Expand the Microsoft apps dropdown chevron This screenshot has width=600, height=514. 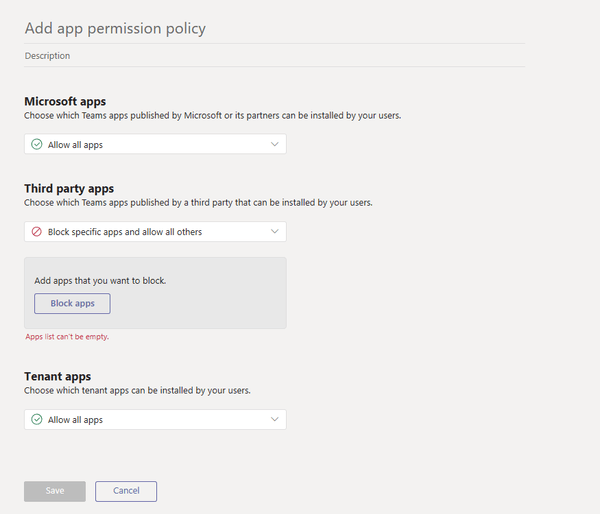point(275,145)
